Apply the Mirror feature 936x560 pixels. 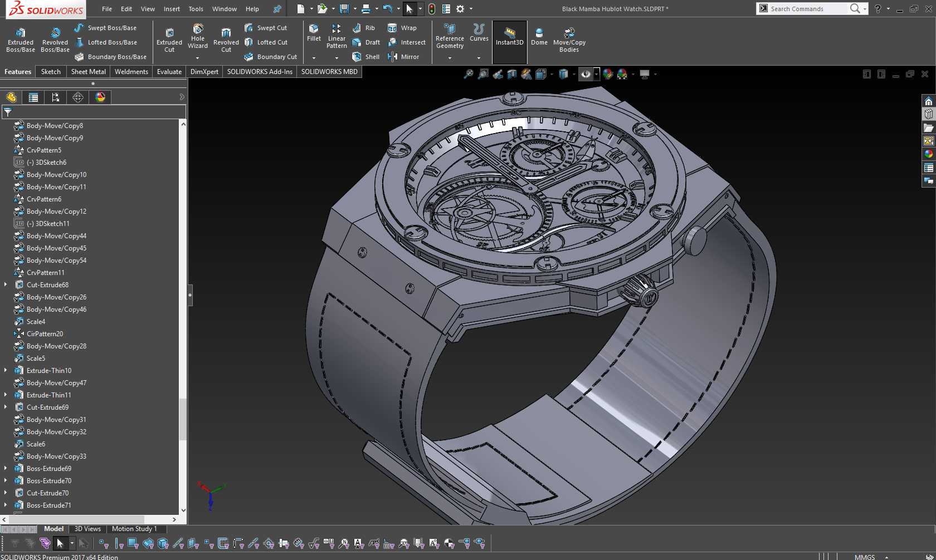click(403, 57)
